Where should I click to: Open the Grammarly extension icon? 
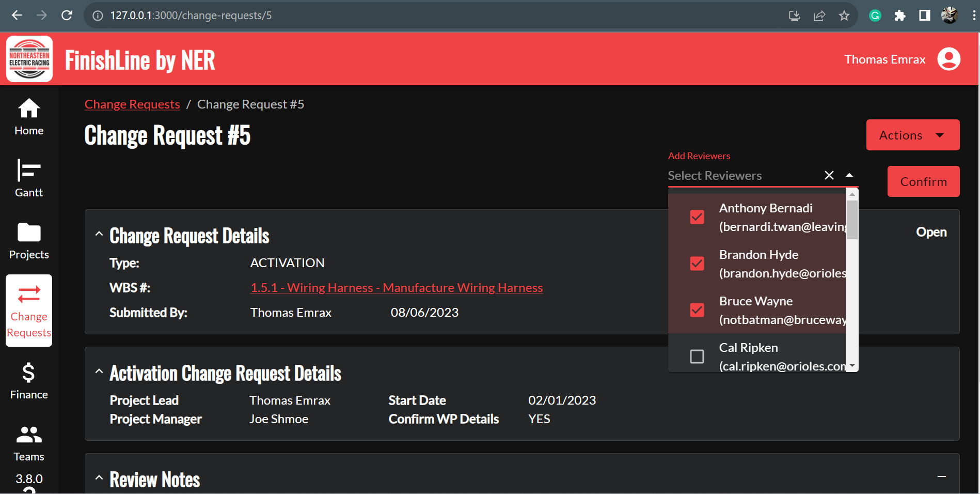click(875, 16)
